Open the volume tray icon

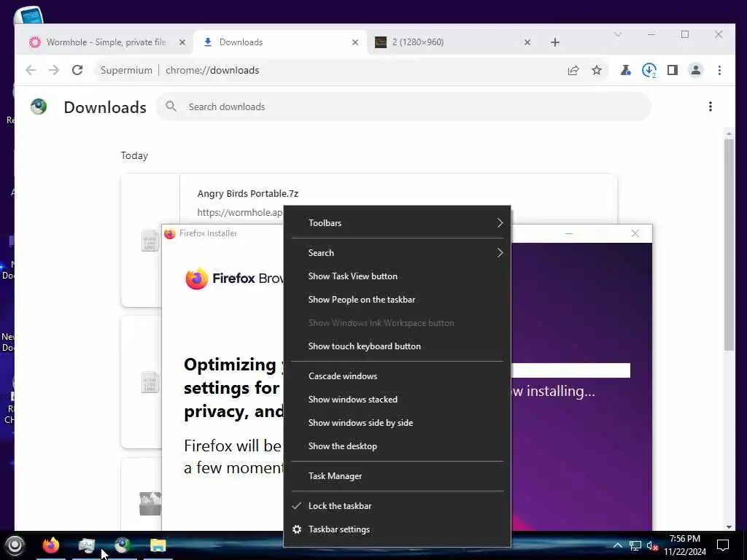pos(652,545)
